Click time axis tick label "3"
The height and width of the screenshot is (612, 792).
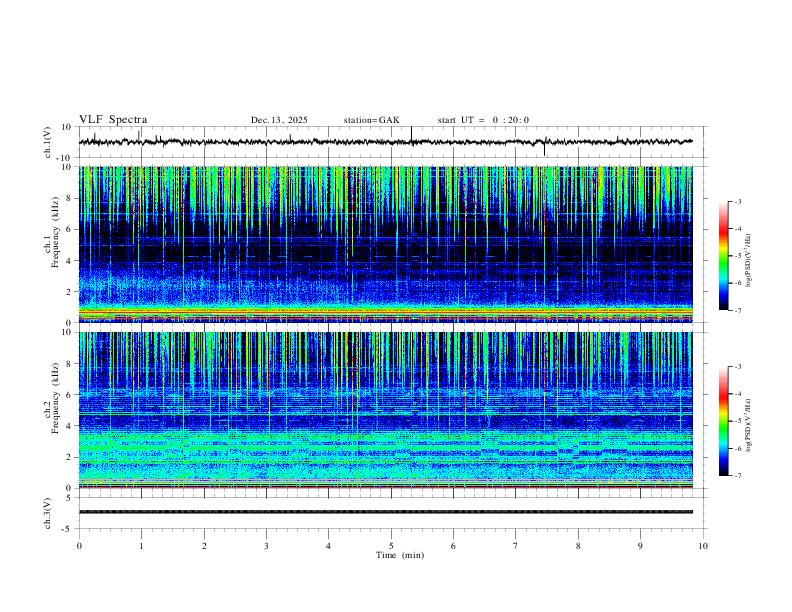[266, 546]
